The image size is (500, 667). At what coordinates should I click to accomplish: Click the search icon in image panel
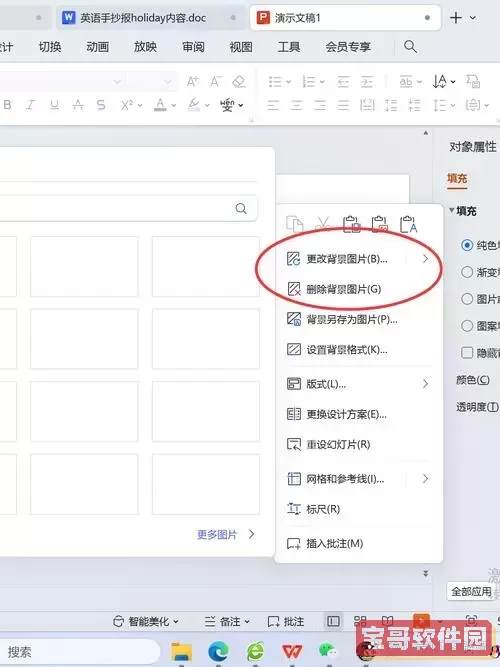(241, 208)
